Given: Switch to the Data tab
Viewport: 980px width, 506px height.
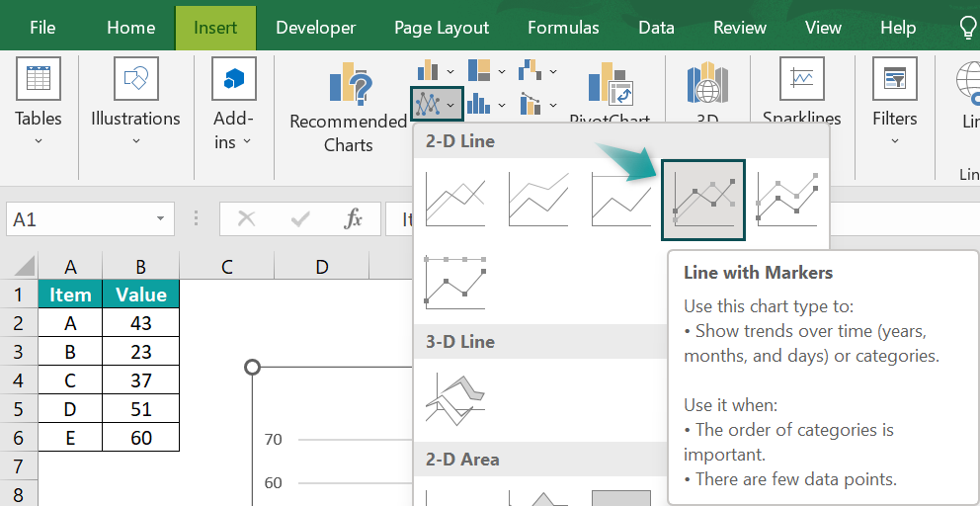Looking at the screenshot, I should pyautogui.click(x=656, y=28).
